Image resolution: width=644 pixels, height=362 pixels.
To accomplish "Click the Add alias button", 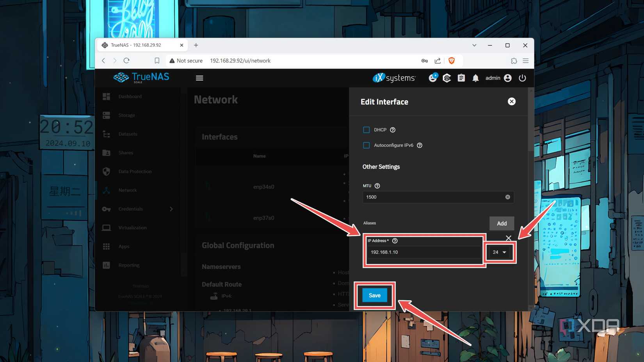I will 502,224.
